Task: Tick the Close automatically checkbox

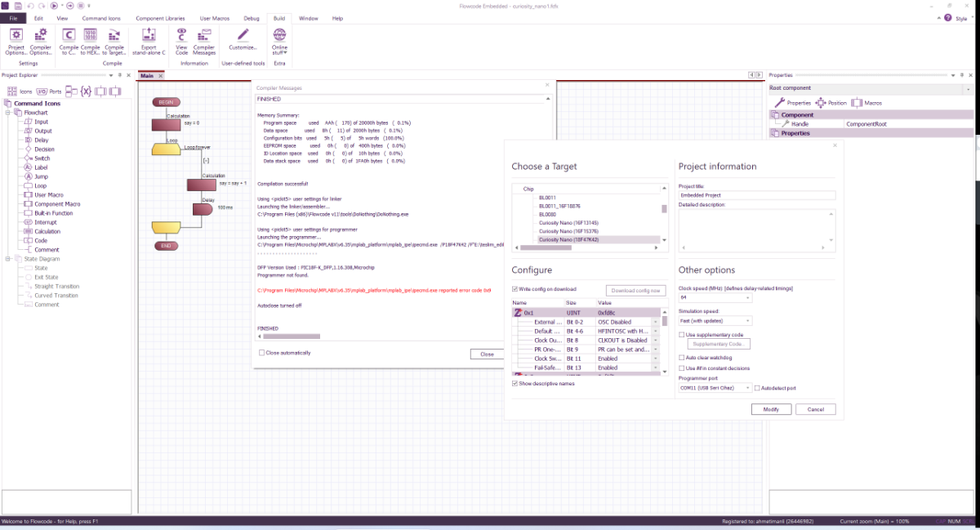Action: tap(261, 353)
